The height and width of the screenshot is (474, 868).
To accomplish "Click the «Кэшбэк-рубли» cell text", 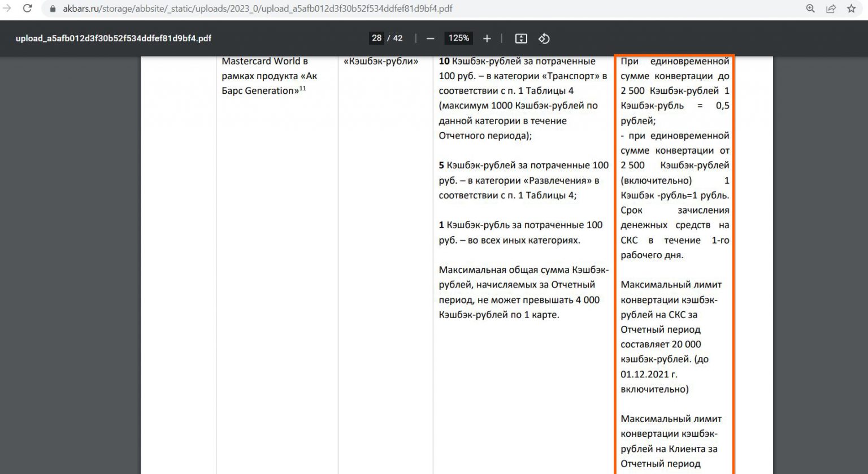I will point(381,61).
